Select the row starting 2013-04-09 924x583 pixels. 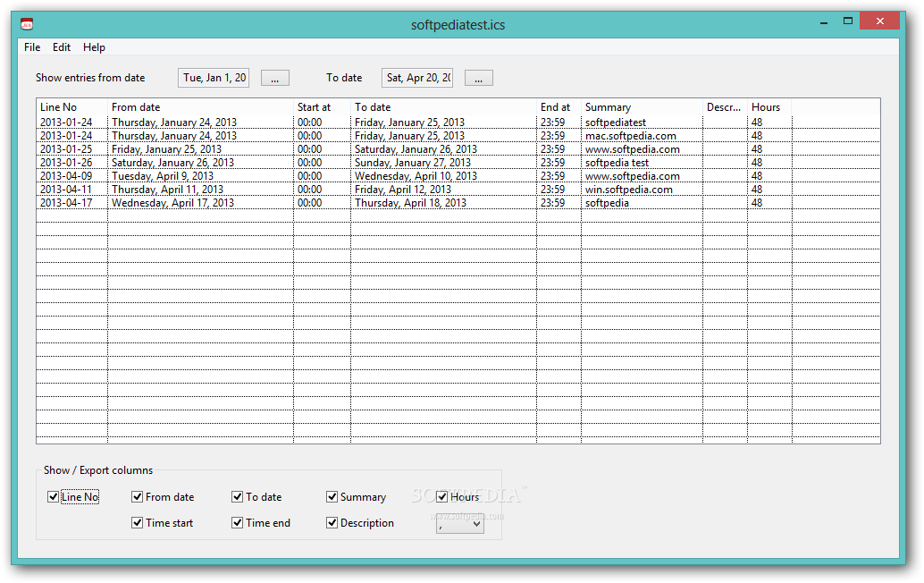click(x=458, y=176)
